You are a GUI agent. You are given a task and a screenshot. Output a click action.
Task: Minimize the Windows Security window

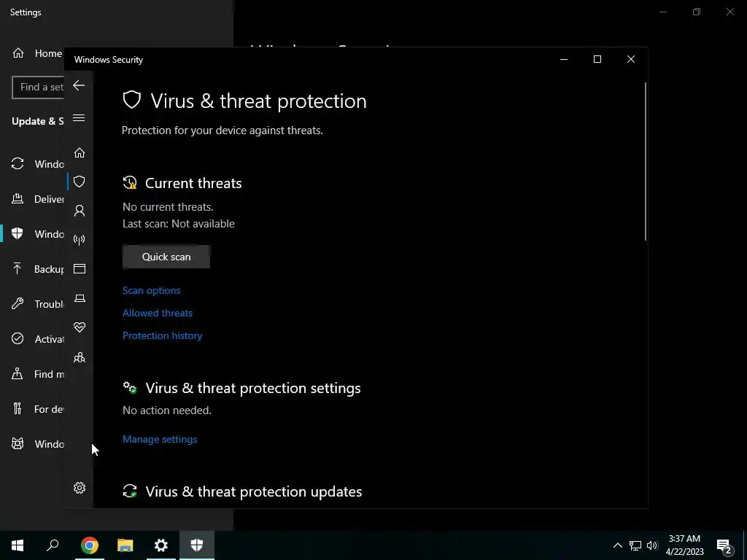[564, 59]
